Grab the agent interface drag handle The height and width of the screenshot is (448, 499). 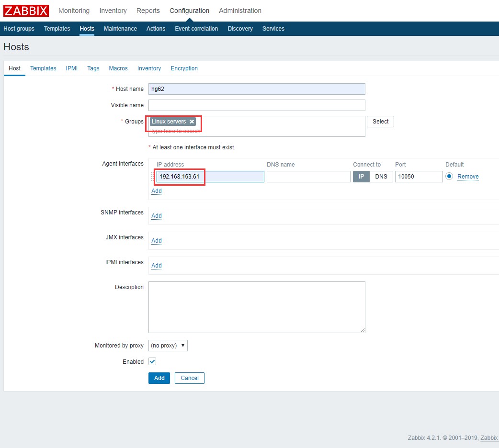(152, 177)
